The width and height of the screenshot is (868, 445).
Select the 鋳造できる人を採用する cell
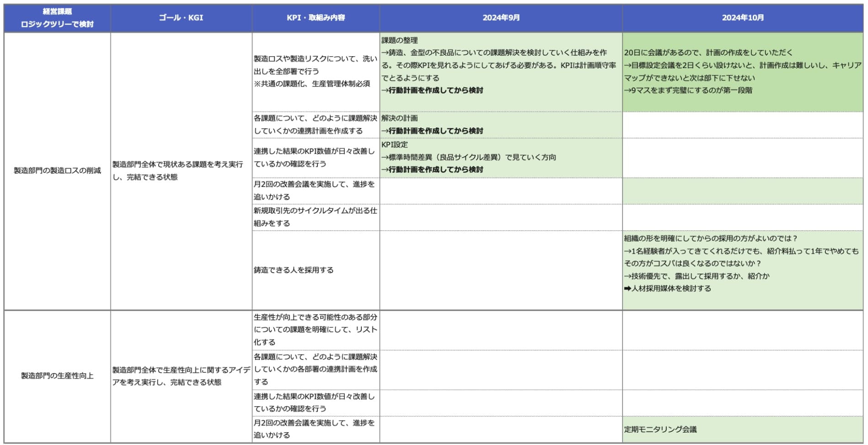[316, 270]
